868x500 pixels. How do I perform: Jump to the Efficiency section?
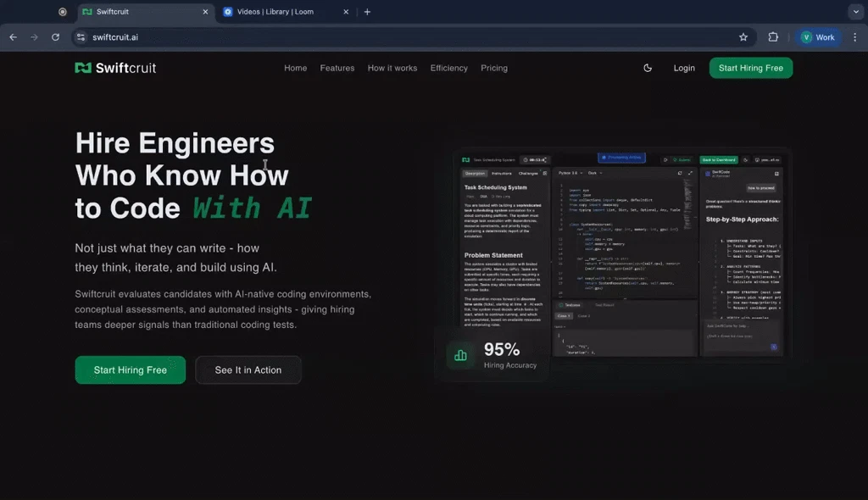point(449,68)
